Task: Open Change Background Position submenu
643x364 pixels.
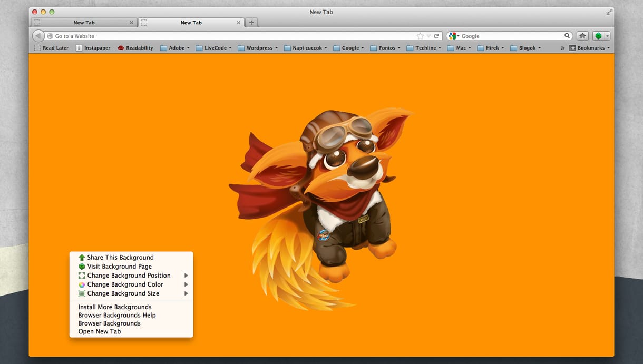Action: (x=131, y=276)
